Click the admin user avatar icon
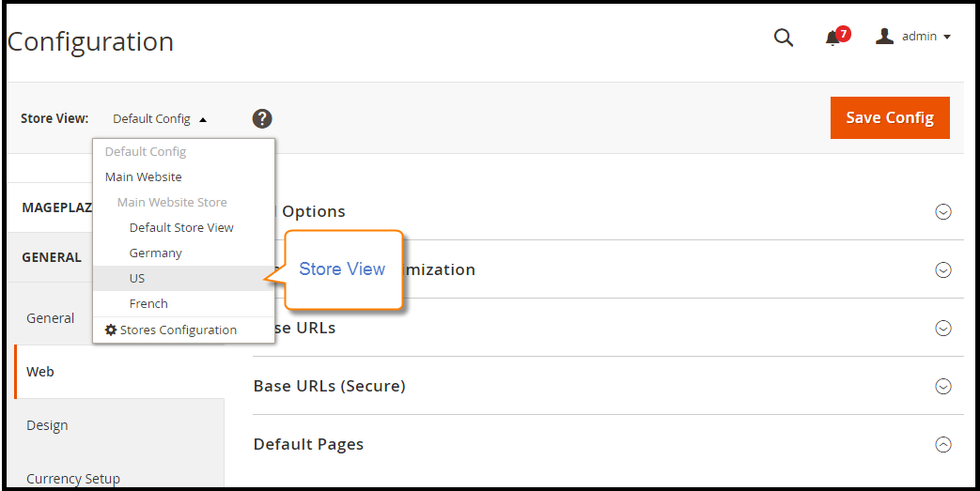This screenshot has width=980, height=491. (884, 37)
